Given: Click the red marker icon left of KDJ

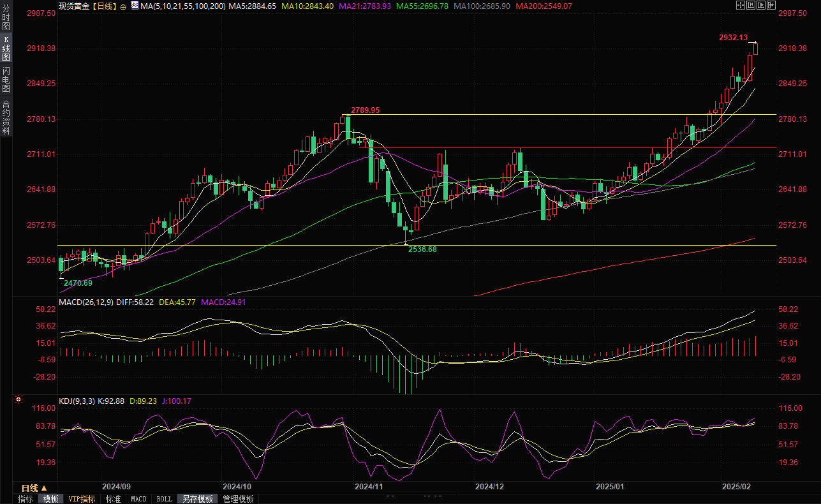Looking at the screenshot, I should point(18,401).
